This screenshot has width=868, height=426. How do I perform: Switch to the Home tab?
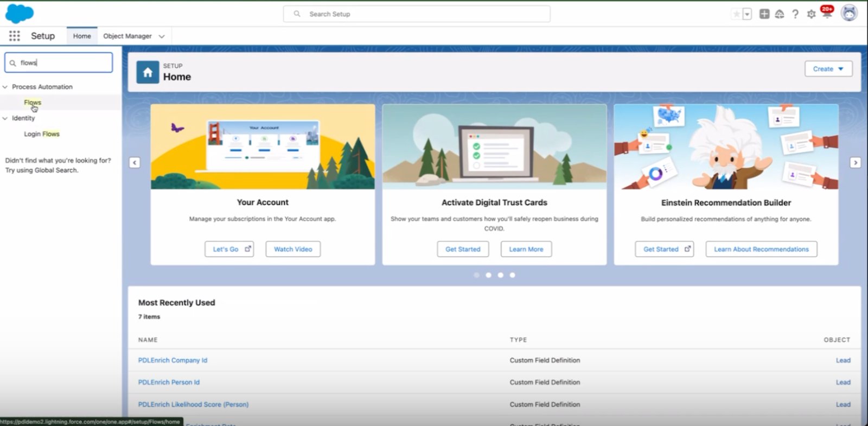coord(82,36)
